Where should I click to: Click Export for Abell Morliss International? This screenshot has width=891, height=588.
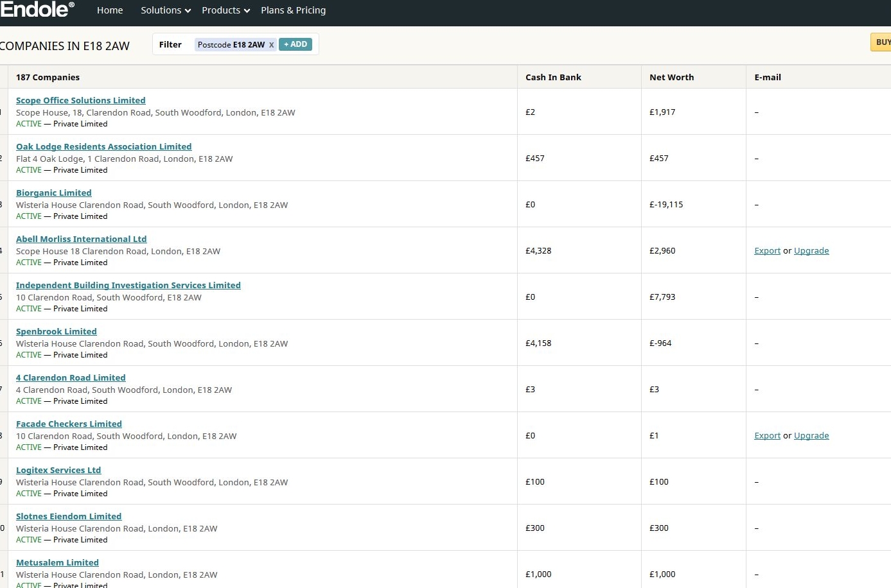(x=767, y=251)
